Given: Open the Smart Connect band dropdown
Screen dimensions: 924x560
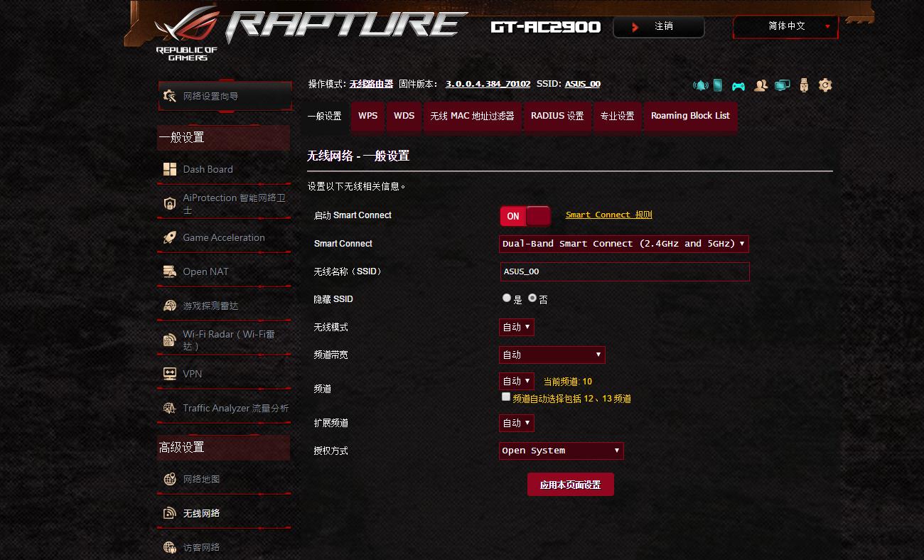Looking at the screenshot, I should (624, 244).
